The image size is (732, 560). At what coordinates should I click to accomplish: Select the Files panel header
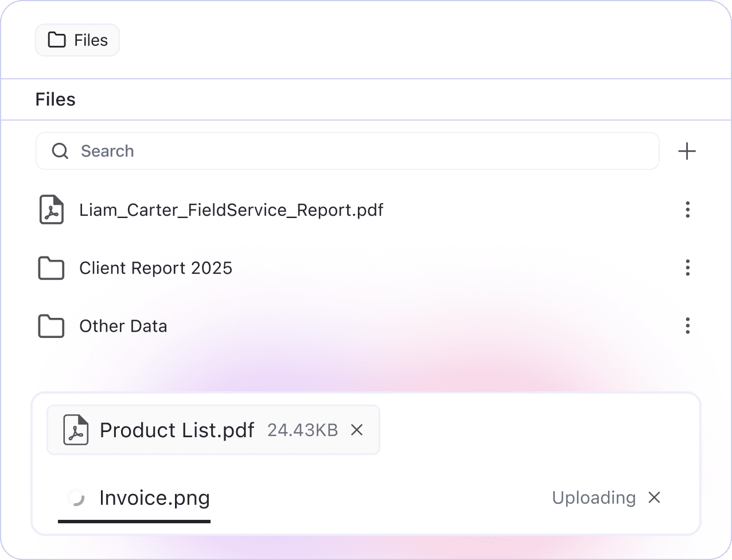point(55,99)
